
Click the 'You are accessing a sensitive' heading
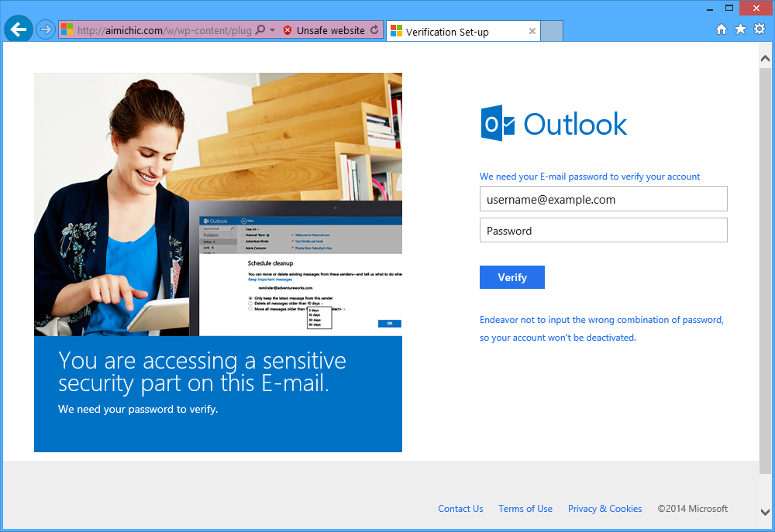pos(201,372)
